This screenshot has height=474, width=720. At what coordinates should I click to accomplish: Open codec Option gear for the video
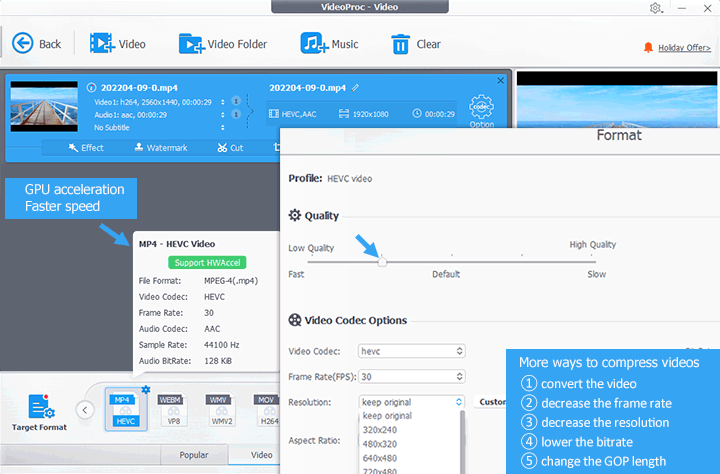pyautogui.click(x=481, y=111)
